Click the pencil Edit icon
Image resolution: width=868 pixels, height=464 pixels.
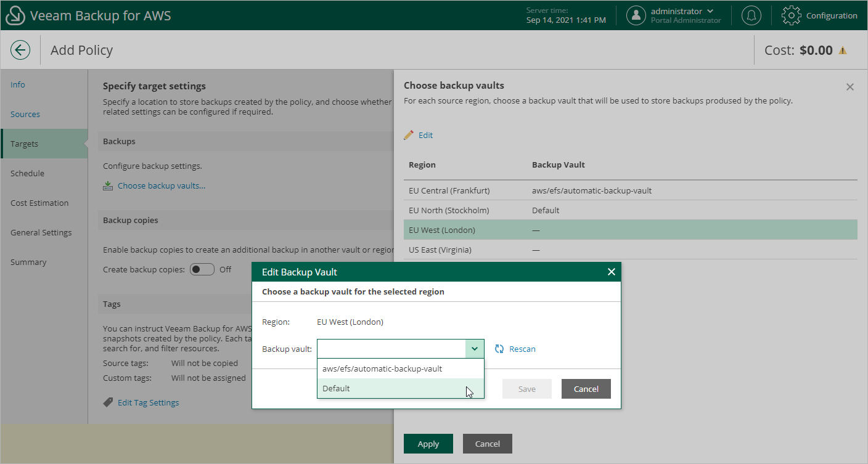click(409, 135)
